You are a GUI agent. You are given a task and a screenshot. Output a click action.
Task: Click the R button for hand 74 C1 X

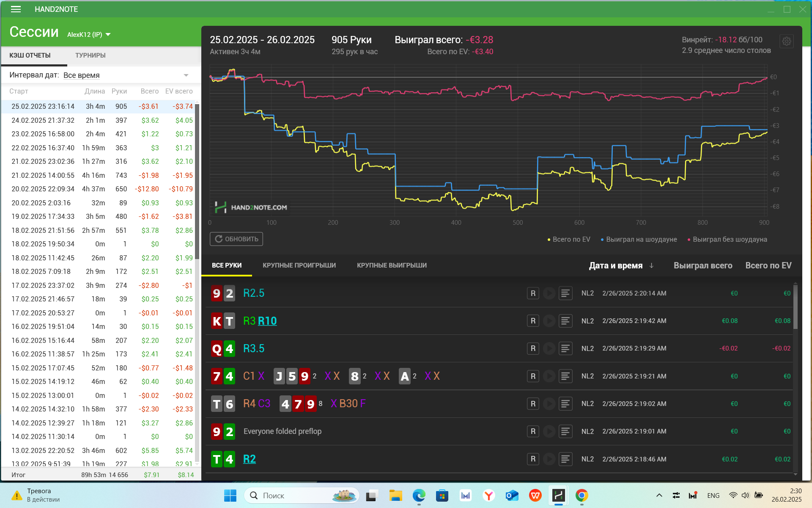coord(533,376)
